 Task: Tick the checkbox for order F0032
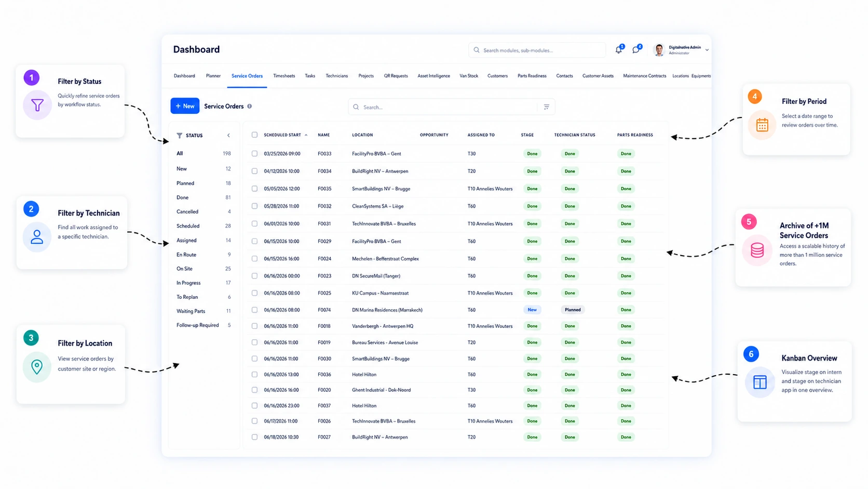[x=254, y=206]
